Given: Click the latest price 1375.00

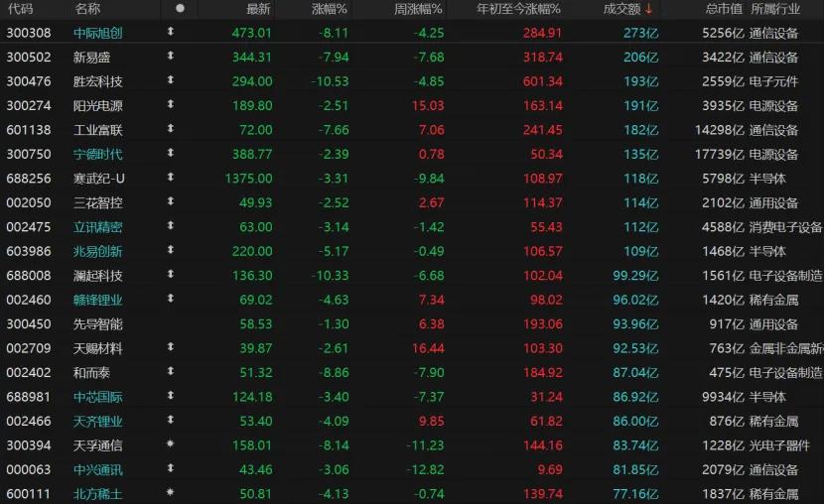Looking at the screenshot, I should pos(249,179).
